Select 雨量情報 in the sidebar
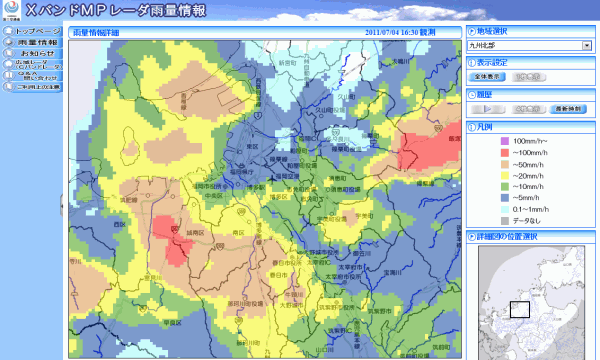The image size is (600, 360). click(32, 42)
